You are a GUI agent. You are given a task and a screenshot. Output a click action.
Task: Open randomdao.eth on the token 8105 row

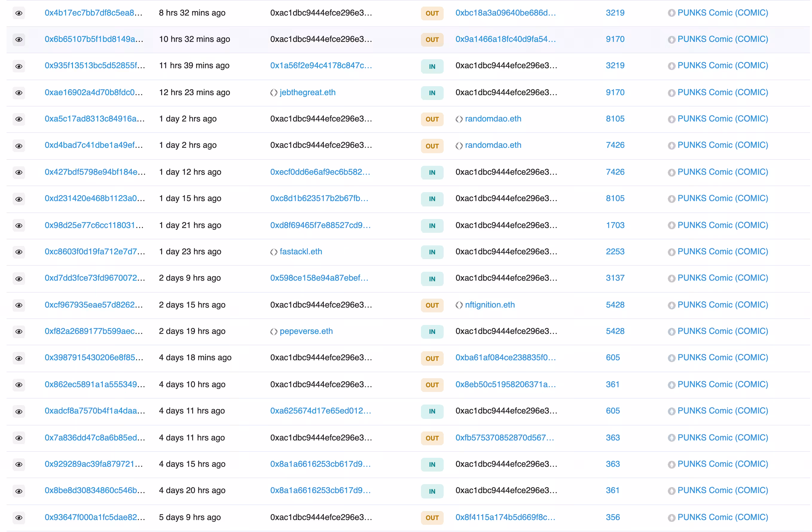[x=493, y=119]
